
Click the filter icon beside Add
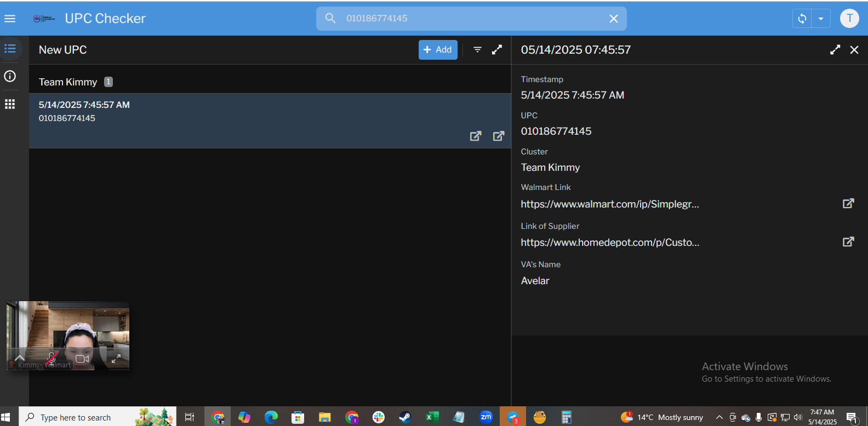pos(477,50)
